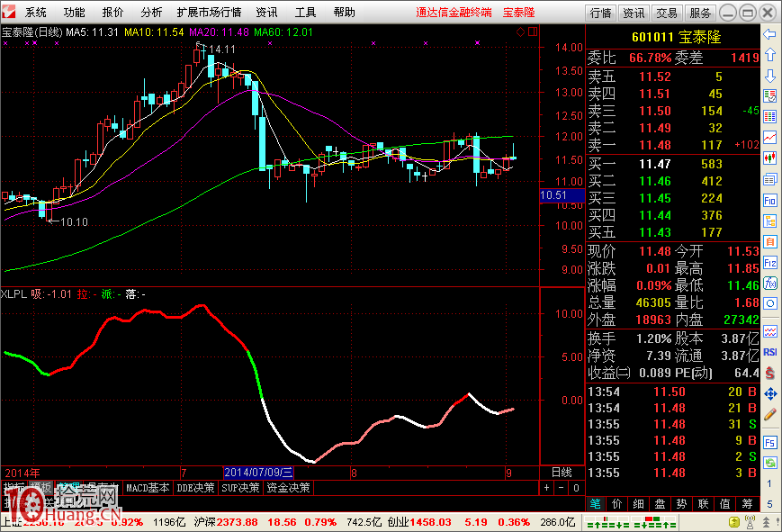The width and height of the screenshot is (782, 532).
Task: Select the 资金决策 indicator tab
Action: [x=288, y=488]
